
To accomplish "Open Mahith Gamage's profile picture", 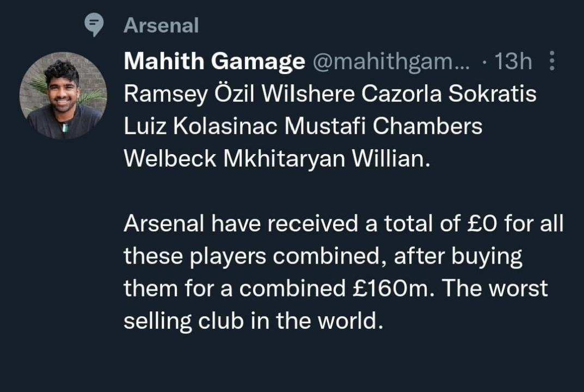I will 63,96.
